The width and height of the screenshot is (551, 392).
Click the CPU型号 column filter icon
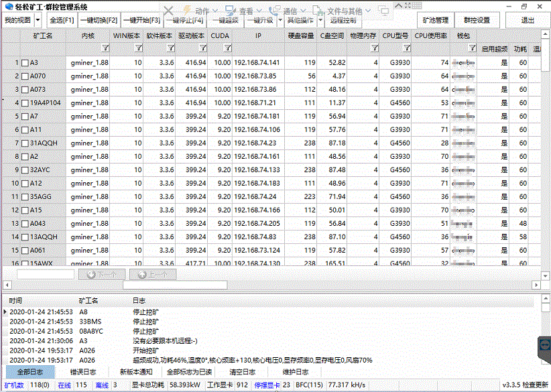click(407, 48)
